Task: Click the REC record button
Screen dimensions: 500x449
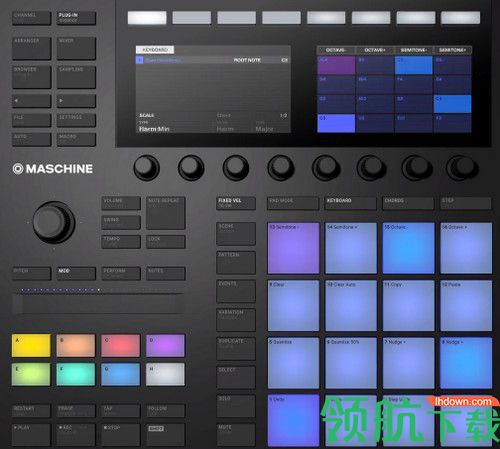Action: pos(76,435)
